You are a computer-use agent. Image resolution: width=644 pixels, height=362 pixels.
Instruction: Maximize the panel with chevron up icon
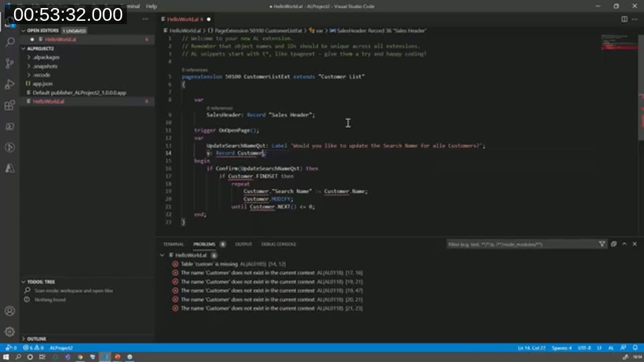pos(625,244)
